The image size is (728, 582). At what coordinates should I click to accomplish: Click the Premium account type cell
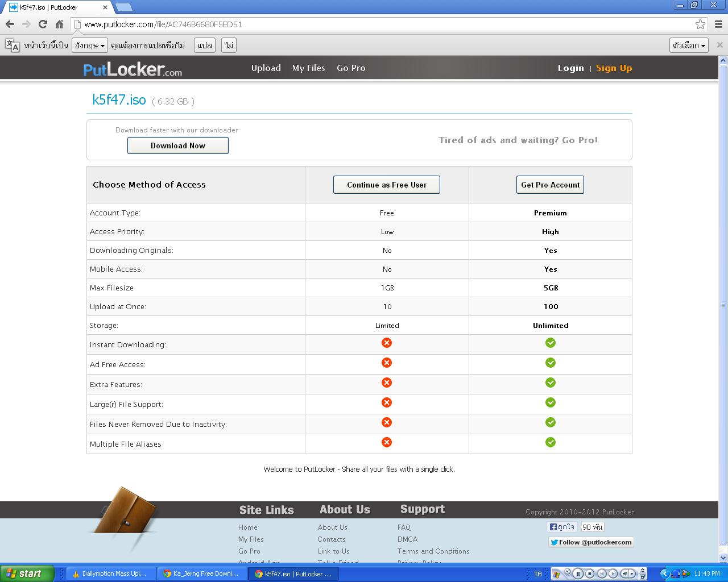coord(551,213)
